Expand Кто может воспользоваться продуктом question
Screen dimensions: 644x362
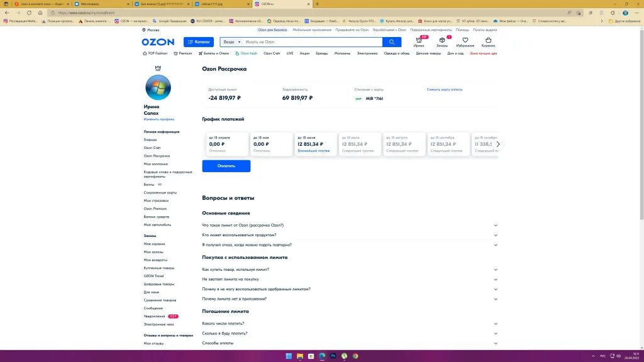[350, 235]
